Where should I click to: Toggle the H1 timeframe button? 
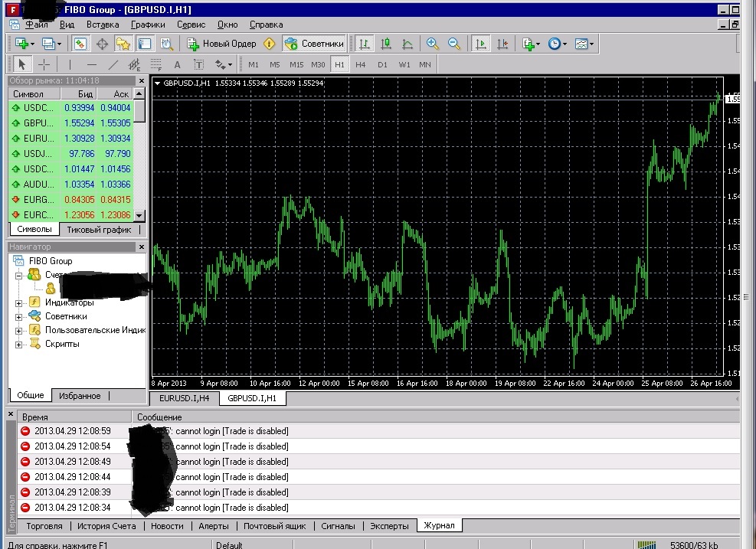pos(339,64)
